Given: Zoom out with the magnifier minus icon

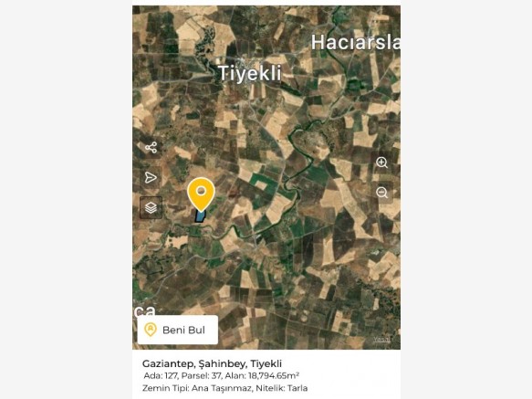Looking at the screenshot, I should tap(382, 193).
